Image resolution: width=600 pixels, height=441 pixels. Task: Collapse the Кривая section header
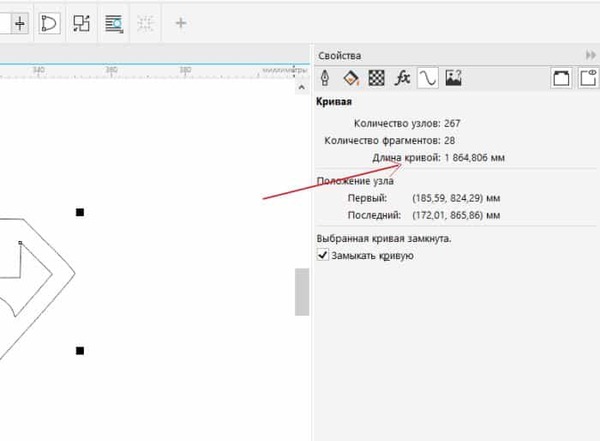pos(333,102)
